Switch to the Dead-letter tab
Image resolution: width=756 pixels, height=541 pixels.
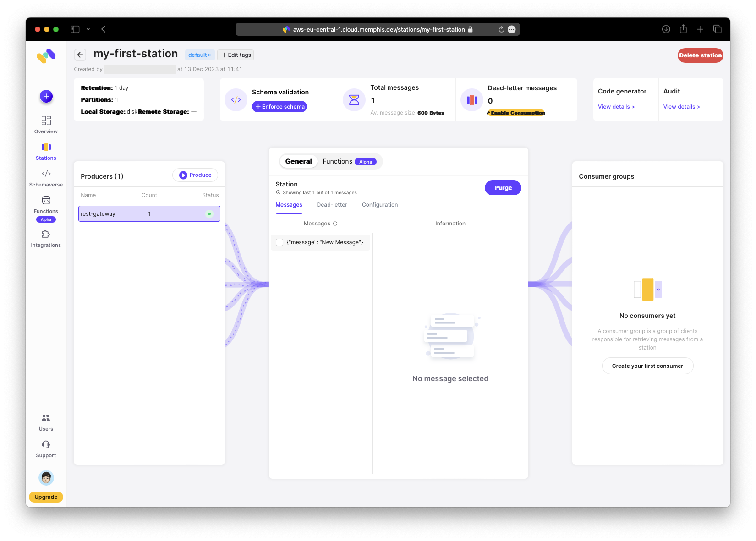(332, 205)
